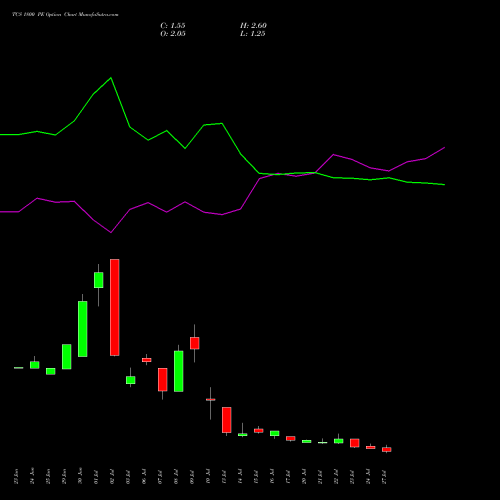Click the green candle for 16 Jul

(275, 433)
